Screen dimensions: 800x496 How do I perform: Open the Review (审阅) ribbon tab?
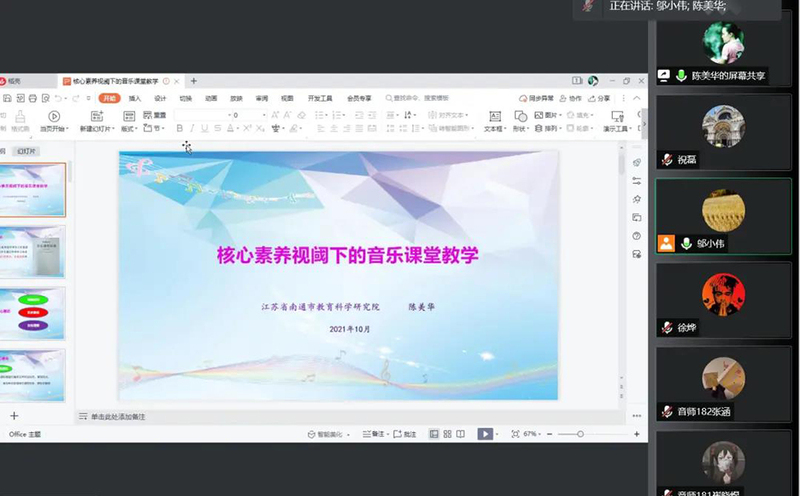[x=262, y=98]
